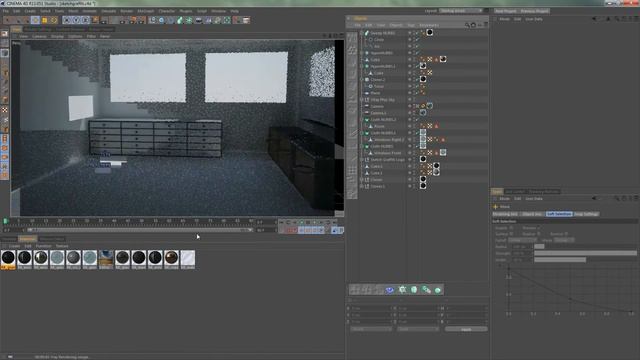
Task: Toggle the Y axis lock icon
Action: [x=76, y=20]
